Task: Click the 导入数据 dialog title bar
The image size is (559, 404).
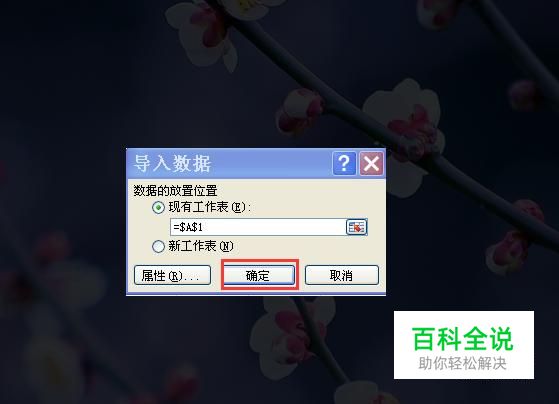Action: 230,163
